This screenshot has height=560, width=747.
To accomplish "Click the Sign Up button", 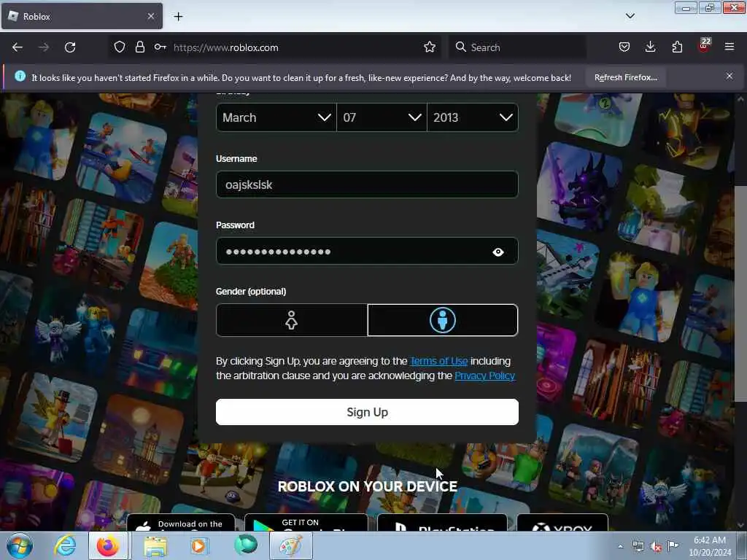I will 367,412.
